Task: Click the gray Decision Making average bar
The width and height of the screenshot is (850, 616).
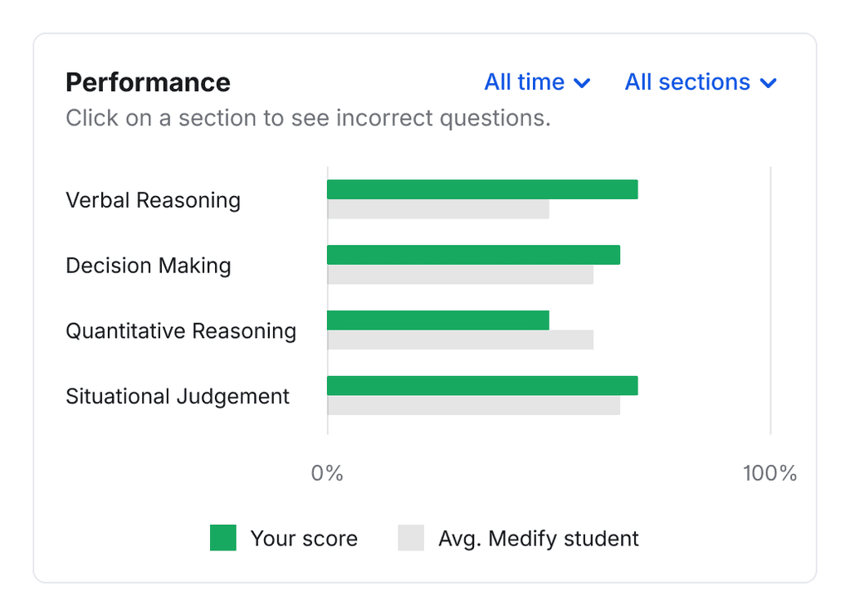Action: click(x=460, y=275)
